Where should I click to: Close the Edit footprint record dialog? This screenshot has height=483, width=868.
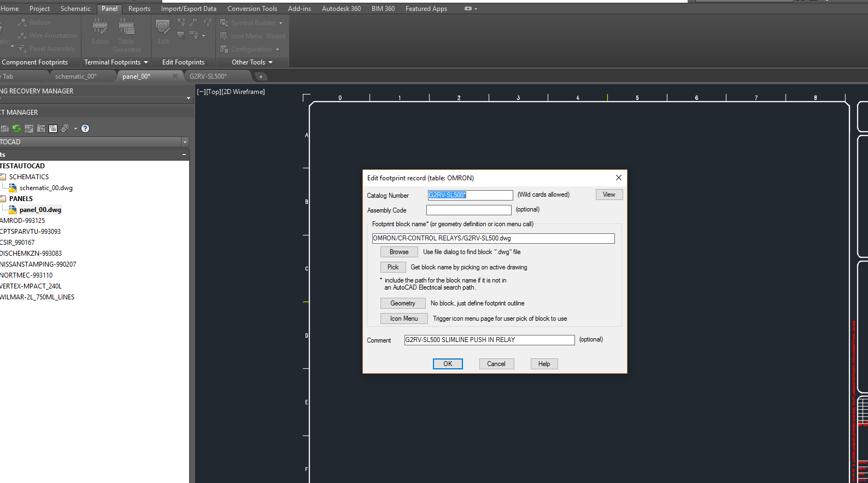point(619,178)
